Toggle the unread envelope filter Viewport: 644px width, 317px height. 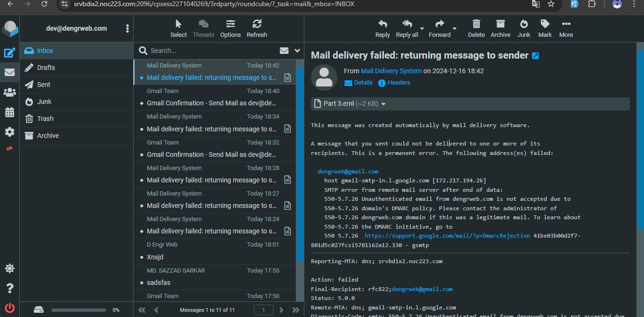tap(284, 51)
